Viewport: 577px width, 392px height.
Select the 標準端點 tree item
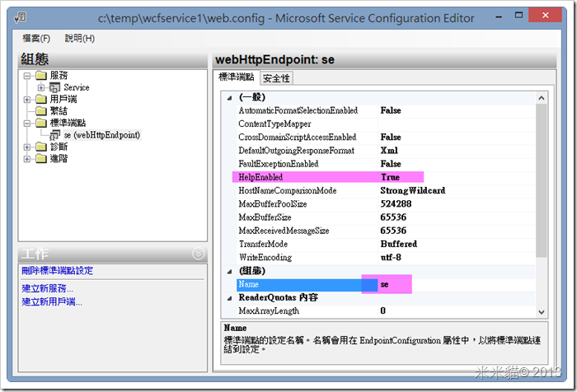68,123
